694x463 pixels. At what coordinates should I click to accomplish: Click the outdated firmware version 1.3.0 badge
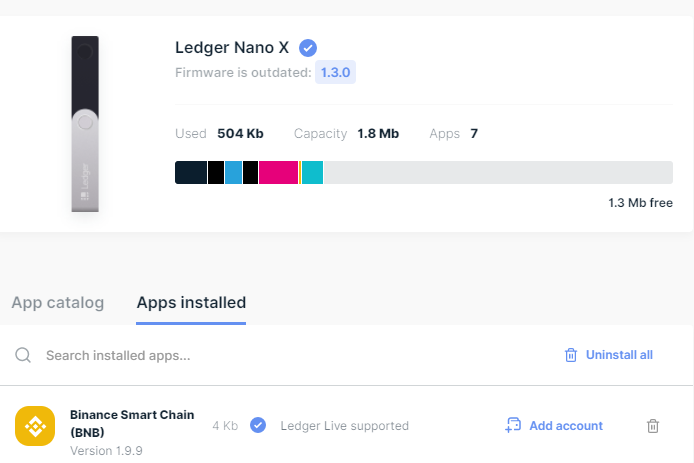(x=335, y=72)
